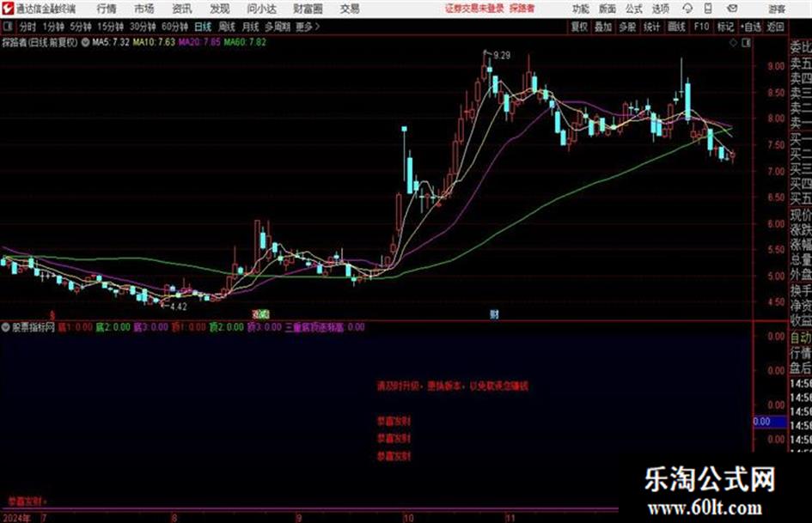Viewport: 812px width, 523px height.
Task: Click the Tongdaxin app logo icon
Action: [8, 9]
